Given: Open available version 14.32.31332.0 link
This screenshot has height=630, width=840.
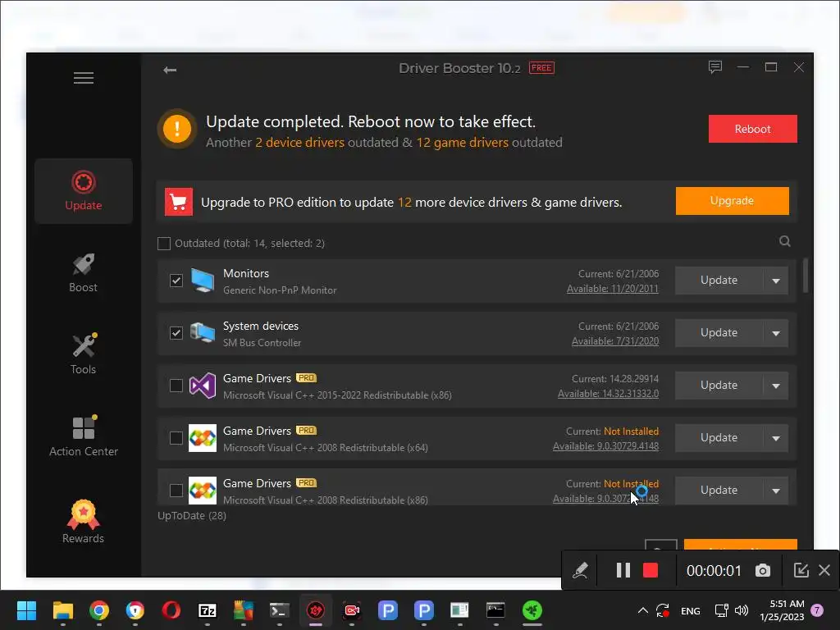Looking at the screenshot, I should pos(608,394).
